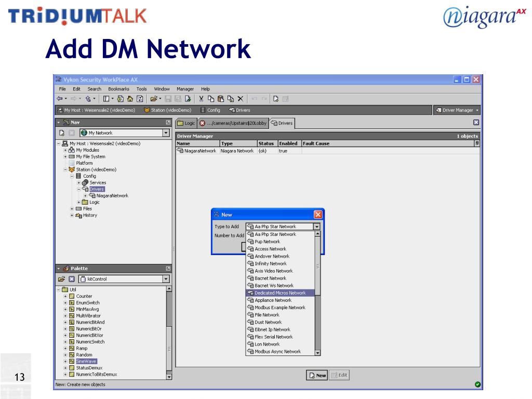Open the My Network combo box
This screenshot has width=532, height=399.
(x=125, y=133)
